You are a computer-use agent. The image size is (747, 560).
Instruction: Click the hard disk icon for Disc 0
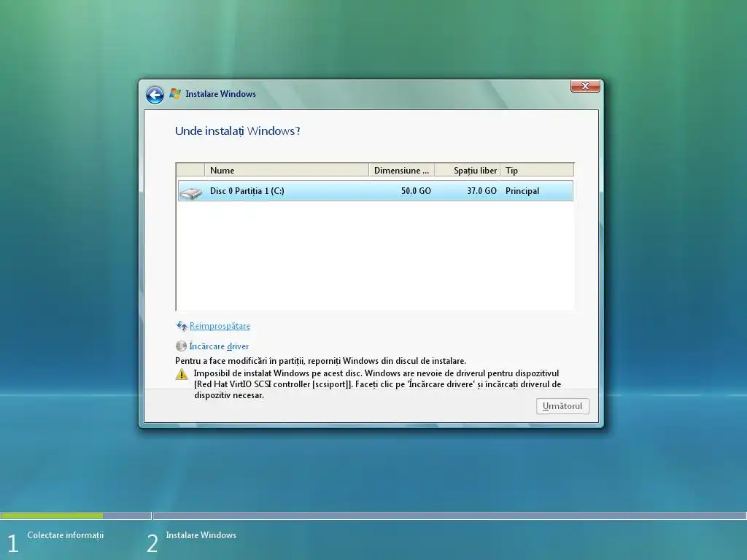tap(191, 192)
